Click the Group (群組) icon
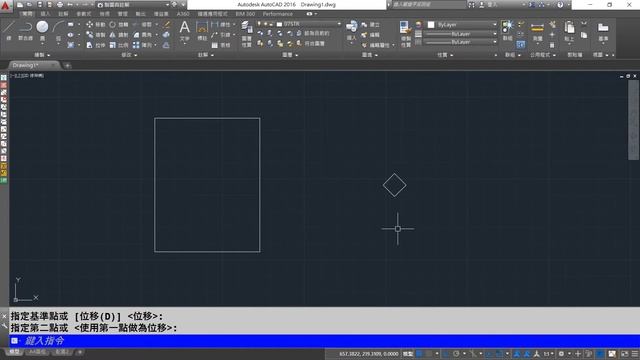Viewport: 640px width, 360px height. tap(507, 31)
